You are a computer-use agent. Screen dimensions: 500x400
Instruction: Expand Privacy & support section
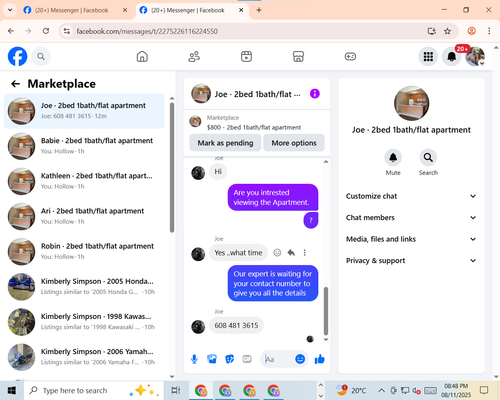(411, 261)
